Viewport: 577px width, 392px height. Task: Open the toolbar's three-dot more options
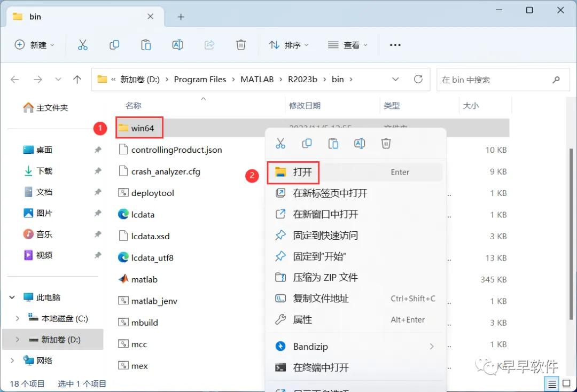[395, 45]
